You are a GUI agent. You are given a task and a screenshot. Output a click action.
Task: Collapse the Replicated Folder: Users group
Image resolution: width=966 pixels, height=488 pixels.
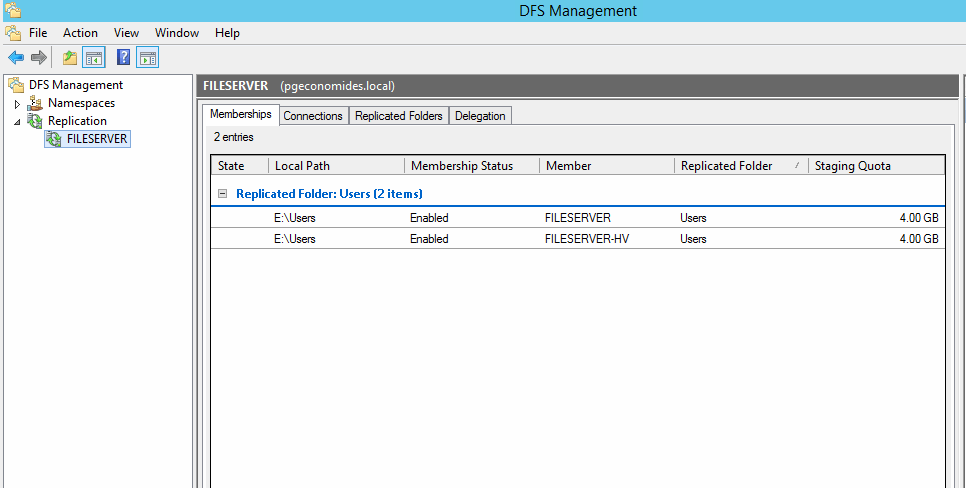pos(222,193)
